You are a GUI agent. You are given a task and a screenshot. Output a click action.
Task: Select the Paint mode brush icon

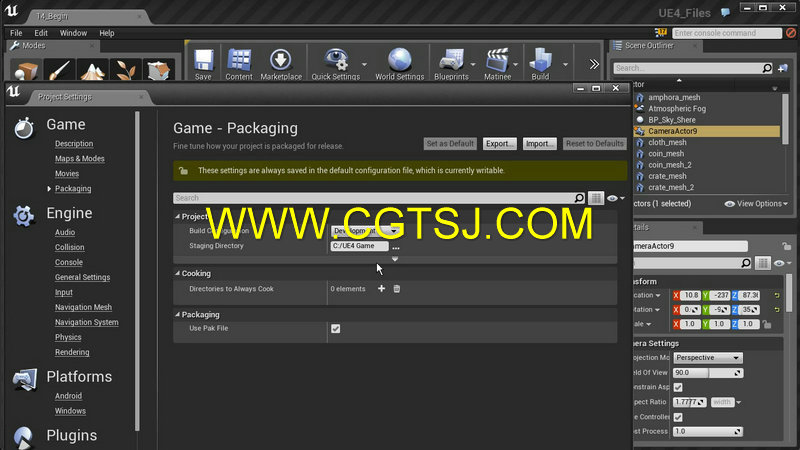click(60, 70)
